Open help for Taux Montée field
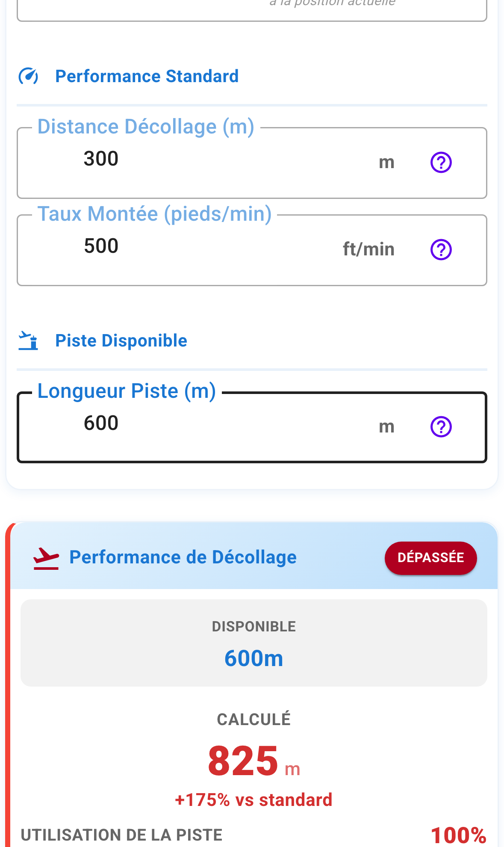The image size is (504, 847). 441,250
